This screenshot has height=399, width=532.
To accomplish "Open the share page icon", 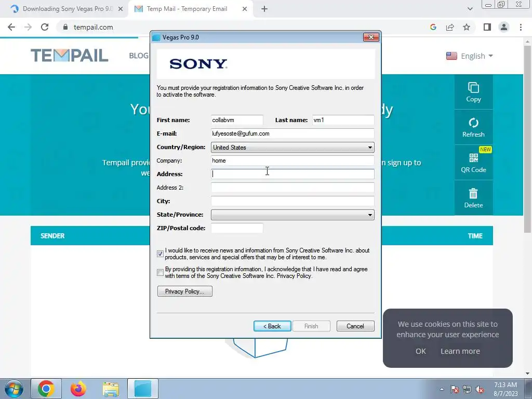I will (450, 27).
